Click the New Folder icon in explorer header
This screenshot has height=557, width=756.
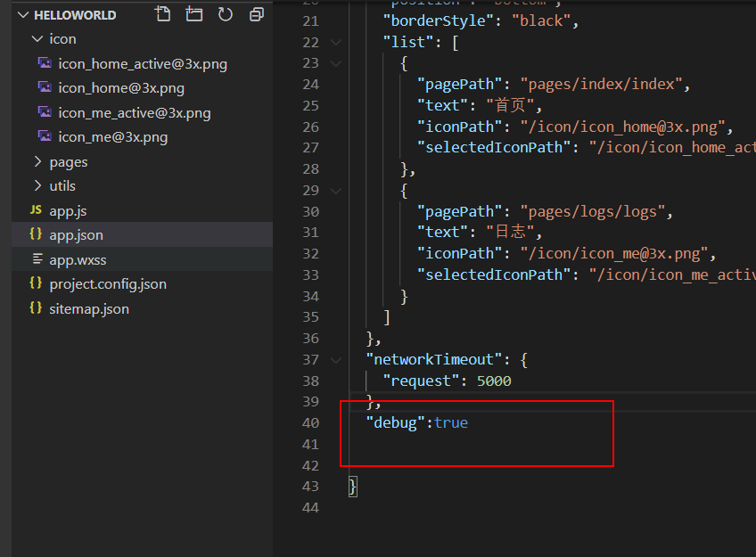coord(193,14)
